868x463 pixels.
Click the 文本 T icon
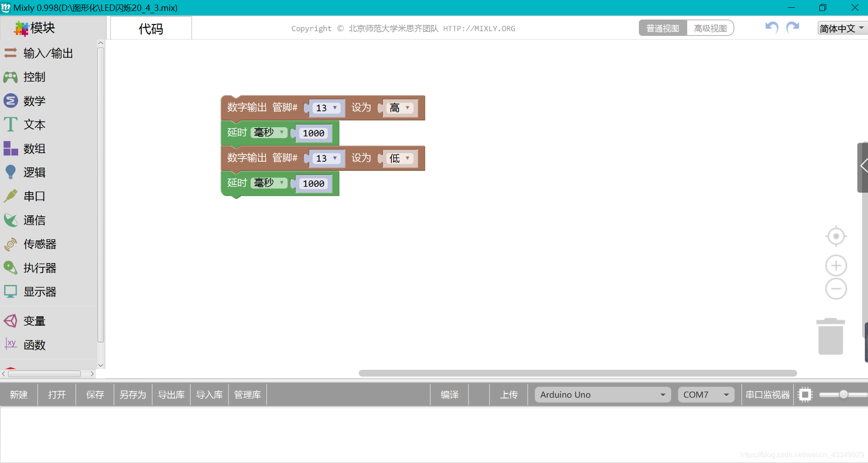[x=10, y=124]
